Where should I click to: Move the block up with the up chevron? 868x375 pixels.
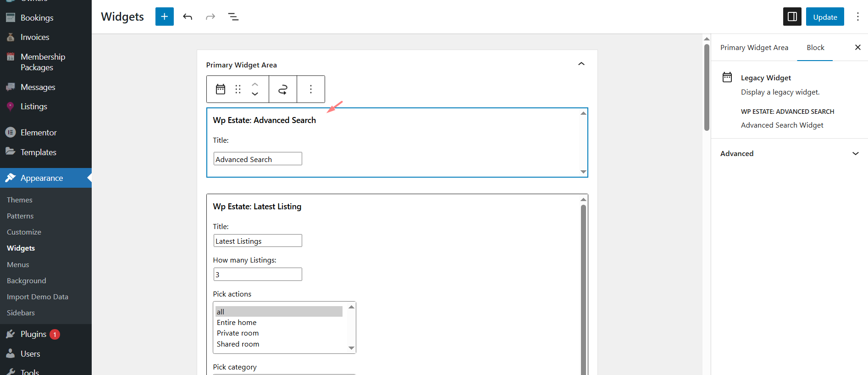(255, 84)
